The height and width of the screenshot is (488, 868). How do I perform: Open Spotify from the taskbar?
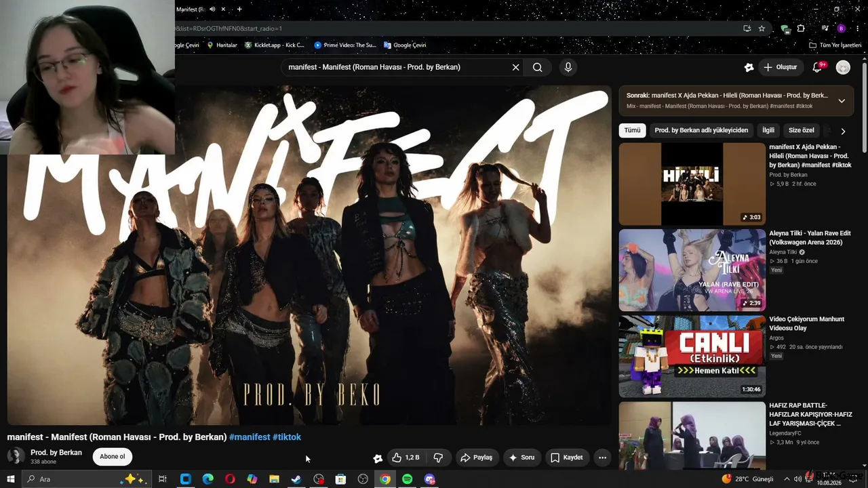point(407,479)
